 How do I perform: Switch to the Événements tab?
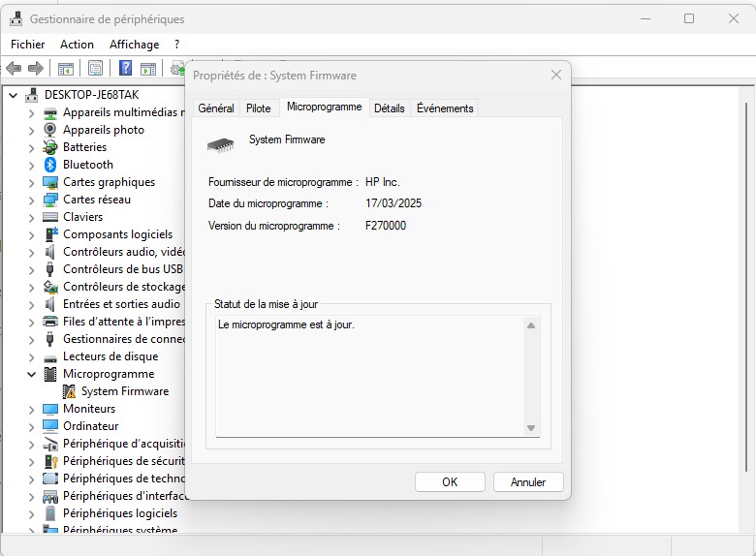click(x=445, y=108)
